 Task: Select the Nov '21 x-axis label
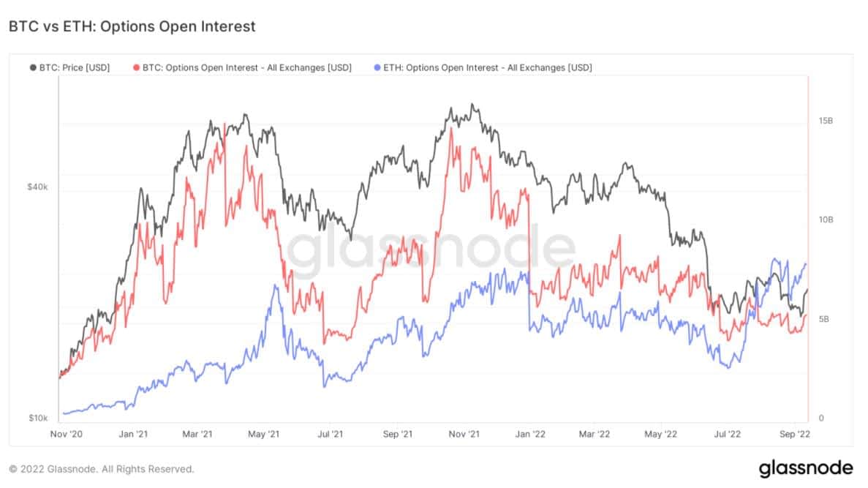tap(464, 435)
